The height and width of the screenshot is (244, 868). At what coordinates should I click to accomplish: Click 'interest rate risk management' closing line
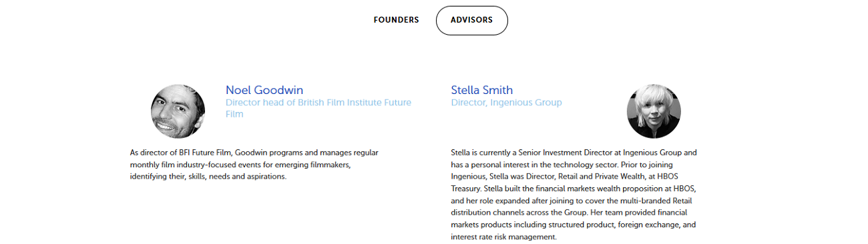pos(503,237)
